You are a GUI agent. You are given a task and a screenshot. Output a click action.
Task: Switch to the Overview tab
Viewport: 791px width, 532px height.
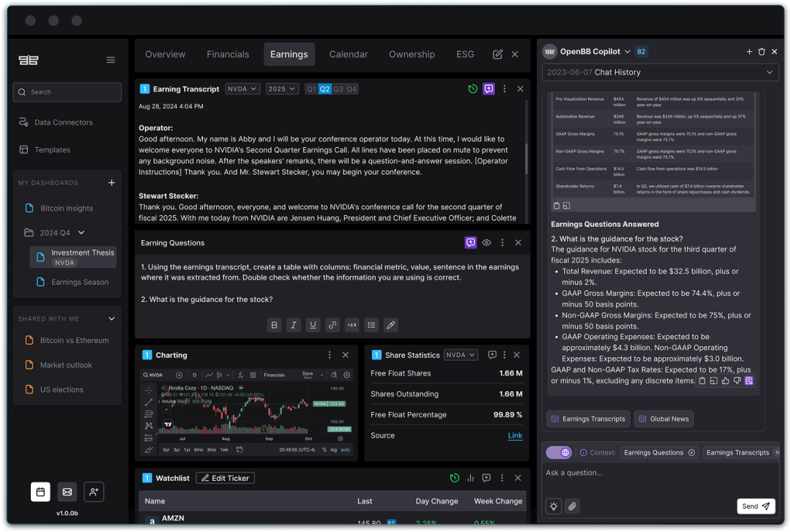[166, 54]
